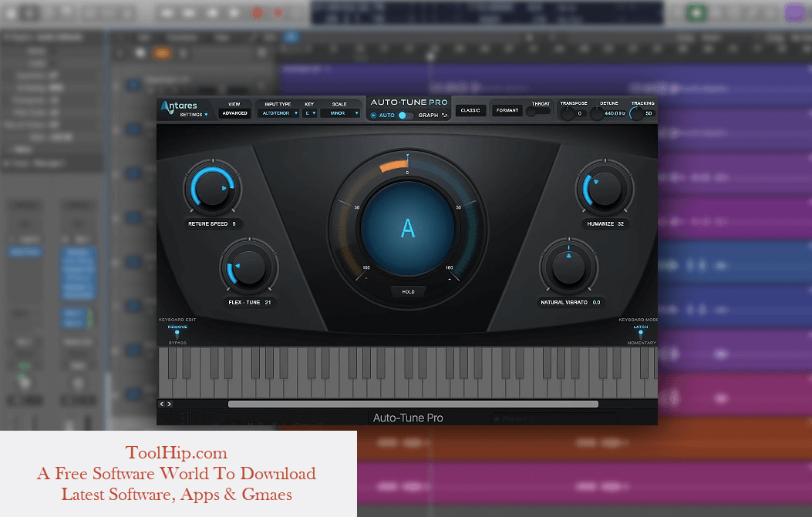Click the Transpose knob
The height and width of the screenshot is (517, 812).
click(x=567, y=113)
